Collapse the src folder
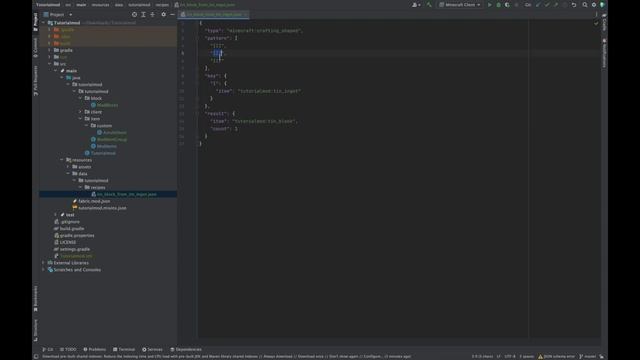 tap(50, 64)
